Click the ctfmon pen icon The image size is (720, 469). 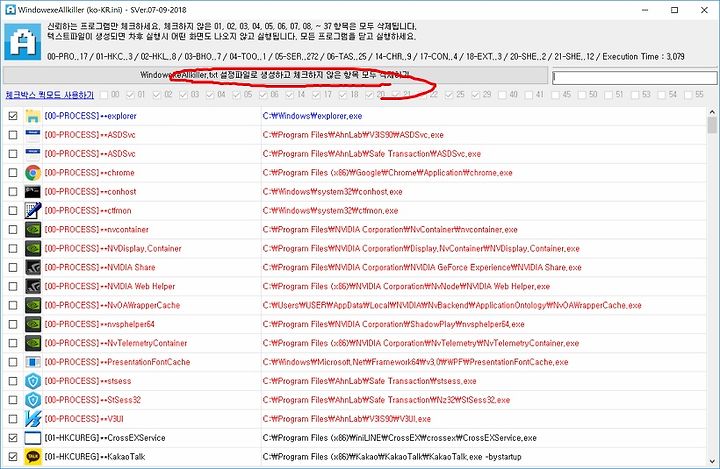(x=33, y=210)
